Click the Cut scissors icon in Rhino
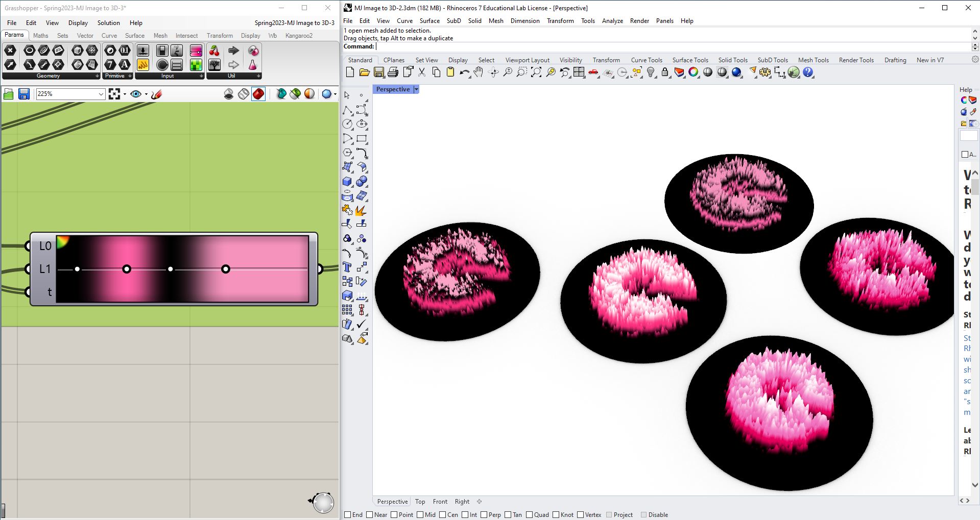The height and width of the screenshot is (520, 980). click(422, 72)
